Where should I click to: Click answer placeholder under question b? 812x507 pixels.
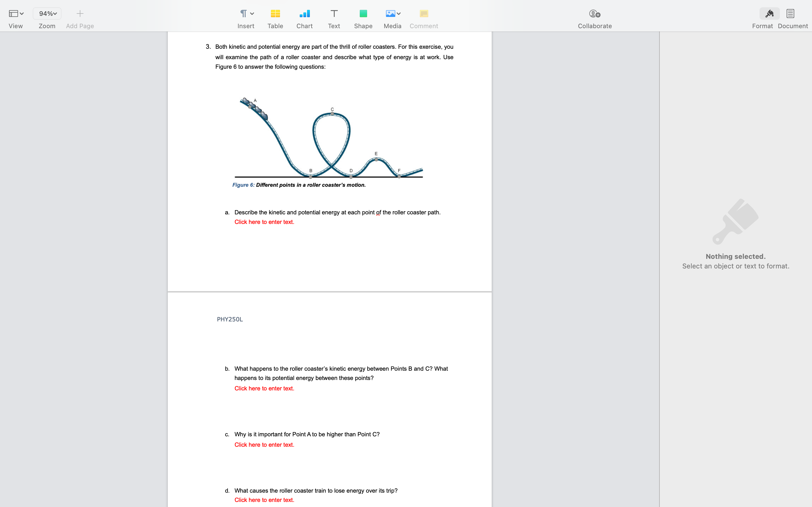click(x=264, y=388)
